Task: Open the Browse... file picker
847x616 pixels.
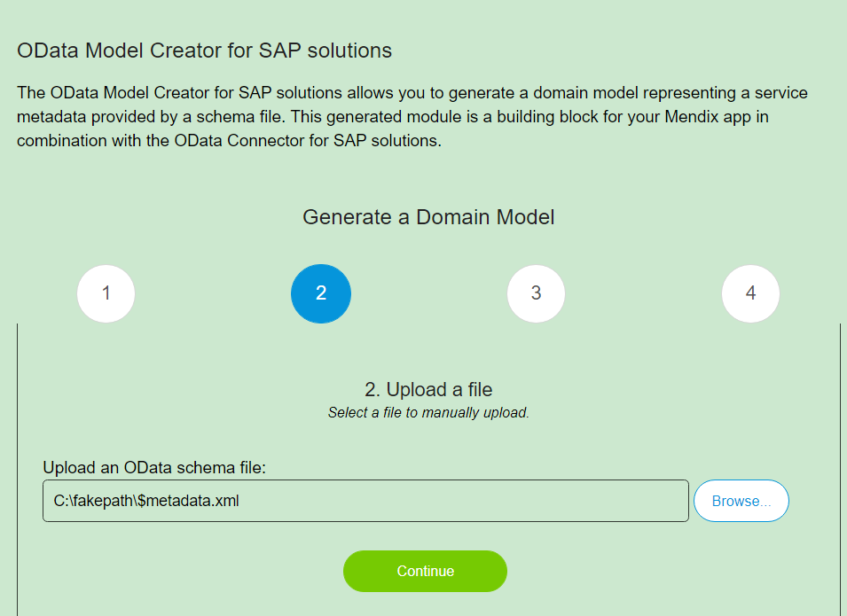Action: click(x=741, y=501)
